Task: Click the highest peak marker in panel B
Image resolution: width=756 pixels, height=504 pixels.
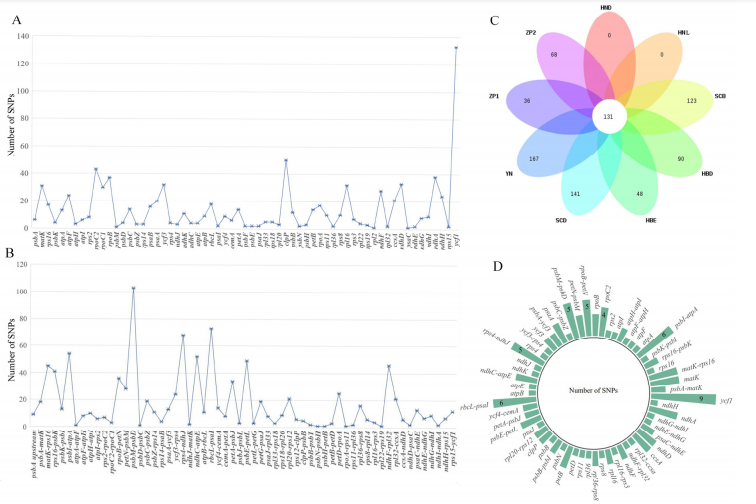Action: point(134,288)
